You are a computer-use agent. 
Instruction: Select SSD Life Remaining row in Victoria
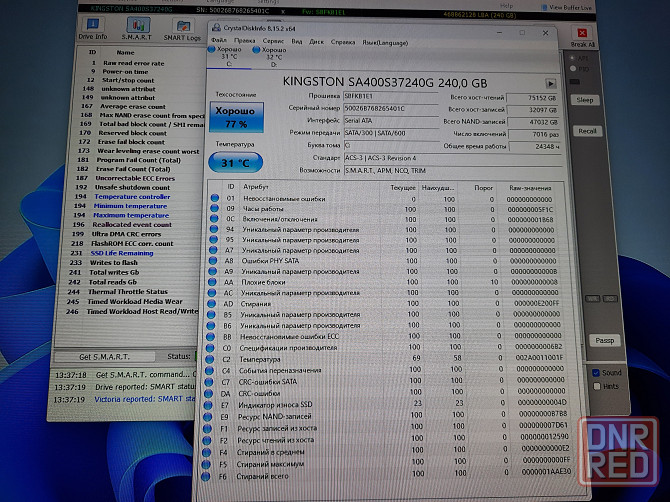[122, 253]
